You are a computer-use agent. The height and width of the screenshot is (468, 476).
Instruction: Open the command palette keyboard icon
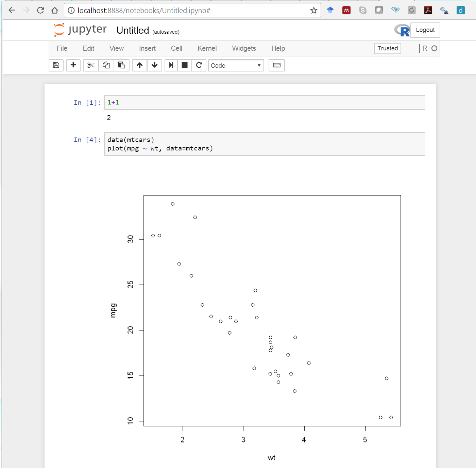pos(277,65)
